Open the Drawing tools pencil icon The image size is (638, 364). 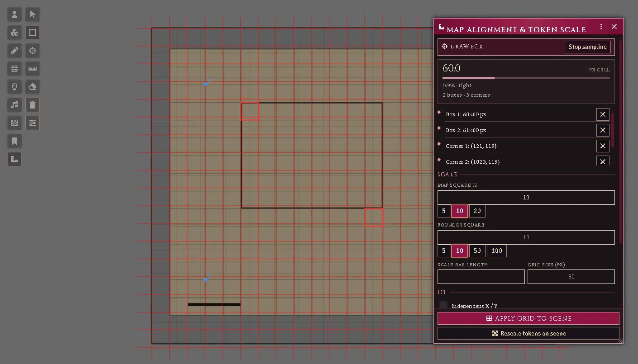click(14, 51)
